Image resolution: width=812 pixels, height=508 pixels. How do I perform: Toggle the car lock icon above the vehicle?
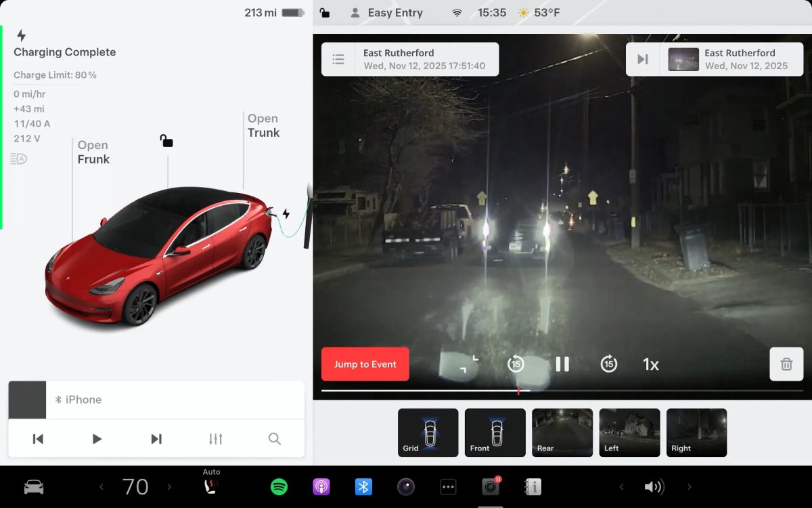[166, 141]
